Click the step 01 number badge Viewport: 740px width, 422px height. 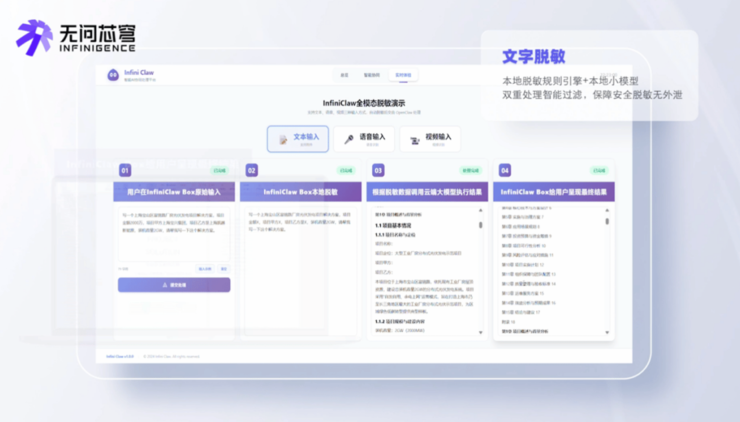(125, 171)
